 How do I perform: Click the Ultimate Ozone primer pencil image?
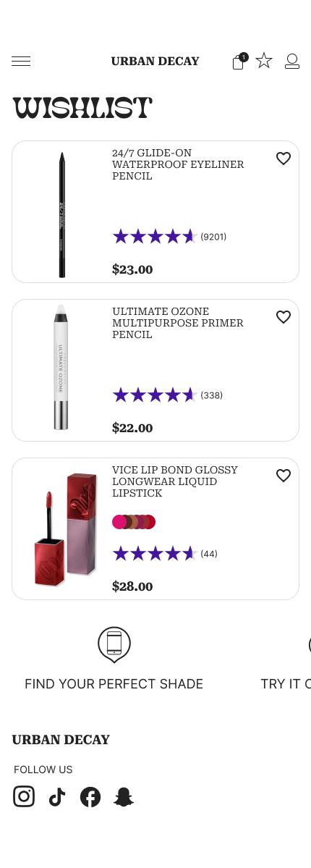click(61, 367)
